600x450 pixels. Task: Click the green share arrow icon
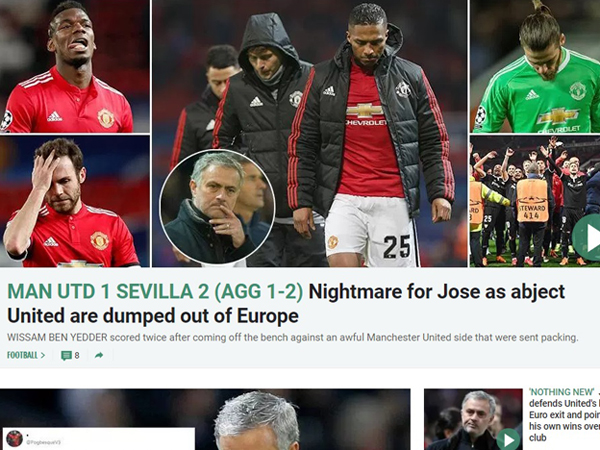tap(99, 355)
